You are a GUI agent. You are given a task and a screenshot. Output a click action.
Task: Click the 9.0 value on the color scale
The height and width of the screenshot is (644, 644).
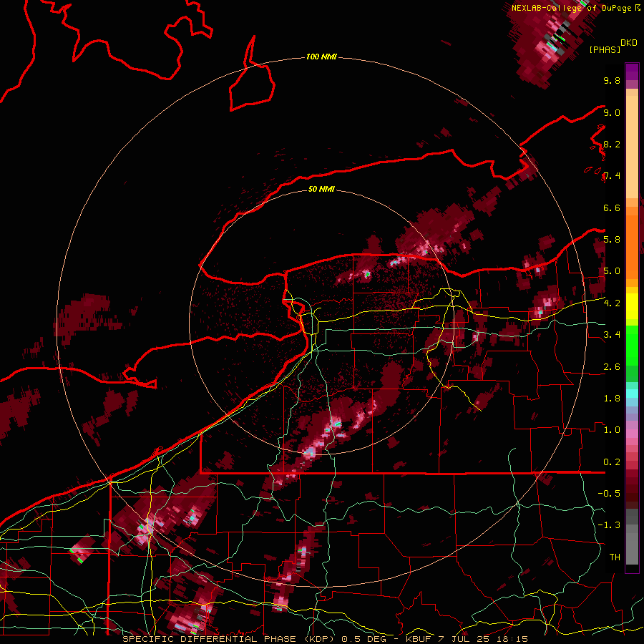click(612, 112)
